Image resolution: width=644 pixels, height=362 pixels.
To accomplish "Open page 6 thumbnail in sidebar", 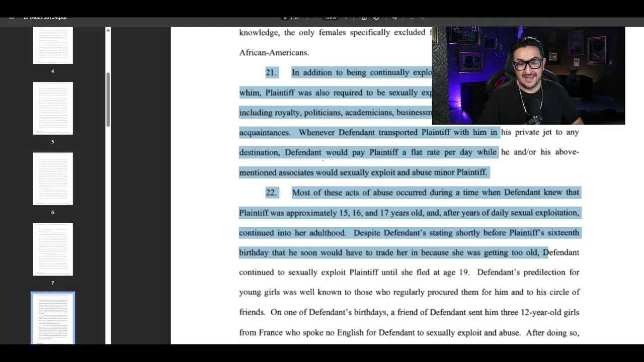I will (x=53, y=179).
